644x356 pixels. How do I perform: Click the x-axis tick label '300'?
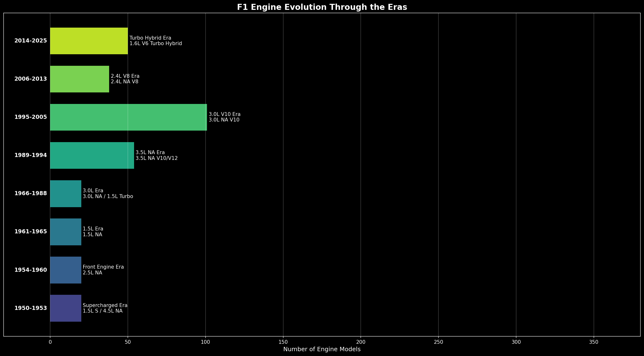click(516, 342)
